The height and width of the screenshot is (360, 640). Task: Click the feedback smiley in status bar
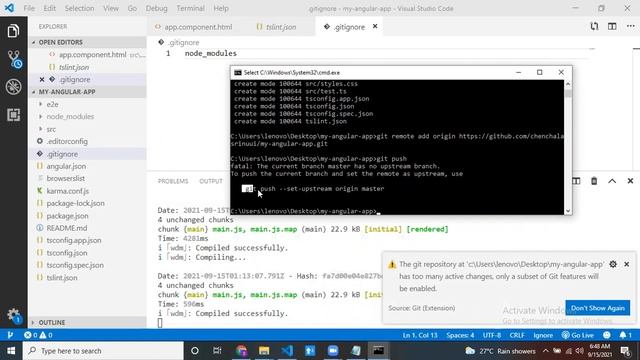(607, 335)
